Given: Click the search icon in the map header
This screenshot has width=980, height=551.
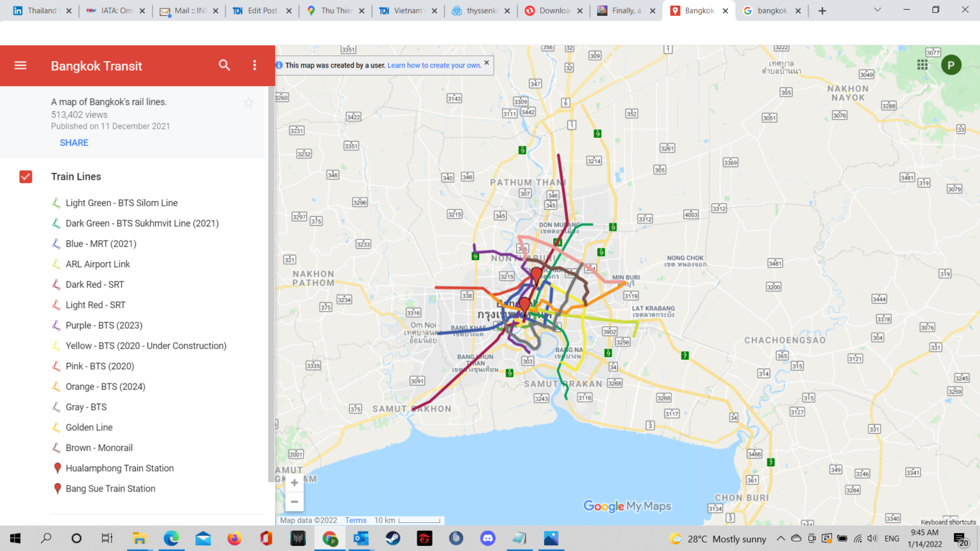Looking at the screenshot, I should [224, 65].
